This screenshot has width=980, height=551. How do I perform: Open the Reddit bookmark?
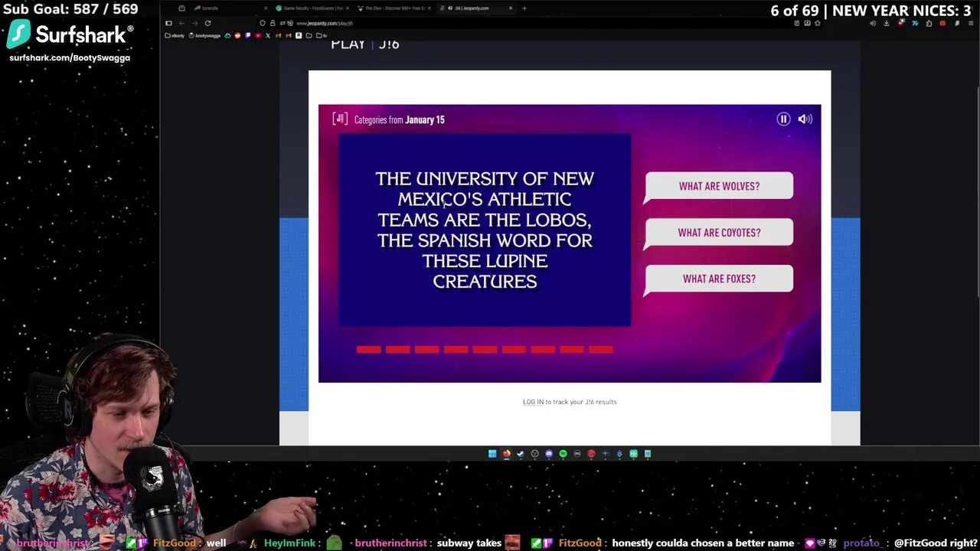point(237,36)
